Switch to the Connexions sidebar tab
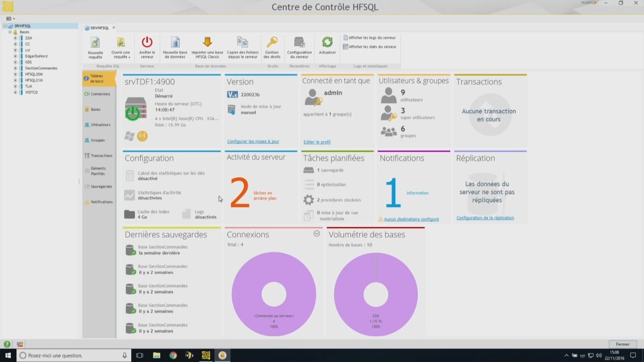This screenshot has height=362, width=644. click(x=99, y=94)
